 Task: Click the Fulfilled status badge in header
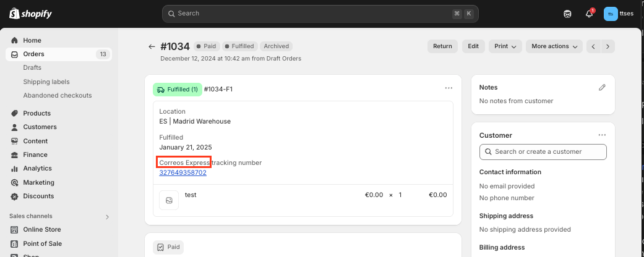coord(240,46)
